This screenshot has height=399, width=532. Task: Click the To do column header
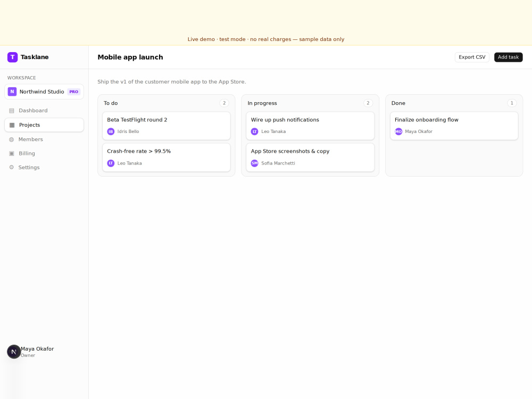coord(111,103)
